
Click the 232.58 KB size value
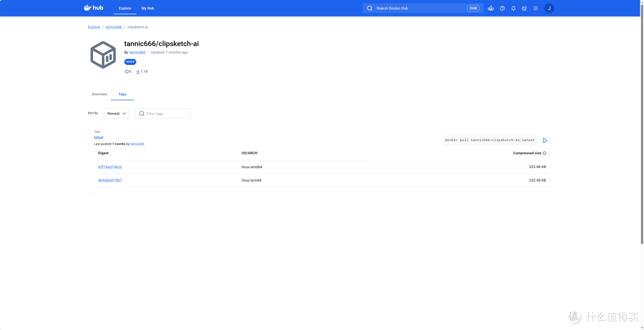[x=537, y=180]
